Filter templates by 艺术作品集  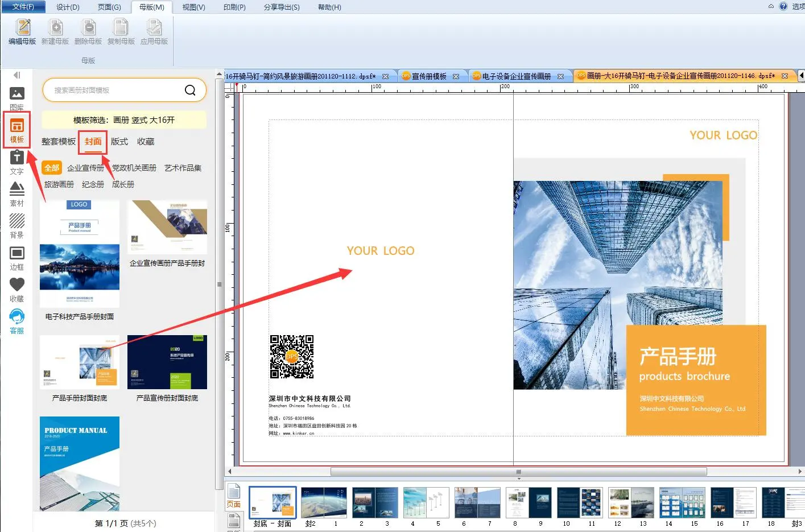click(x=183, y=168)
